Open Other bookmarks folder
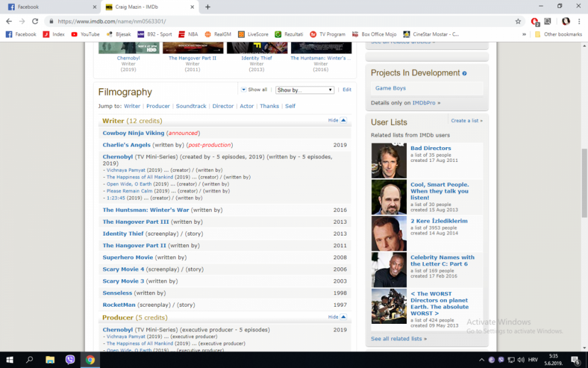The height and width of the screenshot is (368, 588). (x=557, y=34)
